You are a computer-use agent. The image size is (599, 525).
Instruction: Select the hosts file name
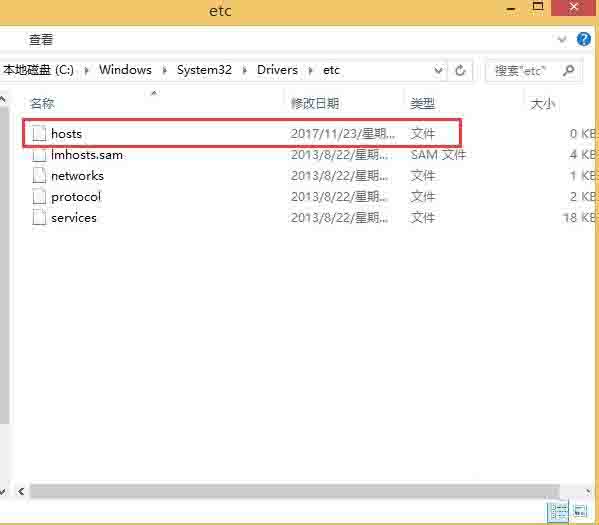click(x=66, y=134)
